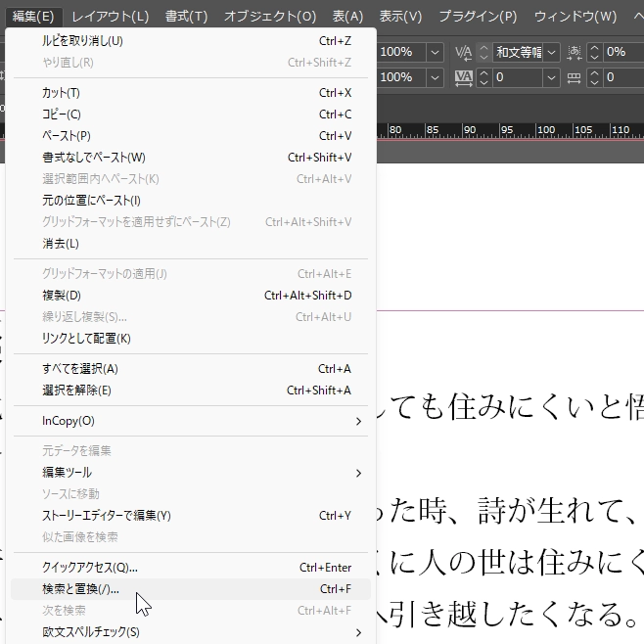Expand the upper 100% scale dropdown
The image size is (644, 644).
(434, 52)
